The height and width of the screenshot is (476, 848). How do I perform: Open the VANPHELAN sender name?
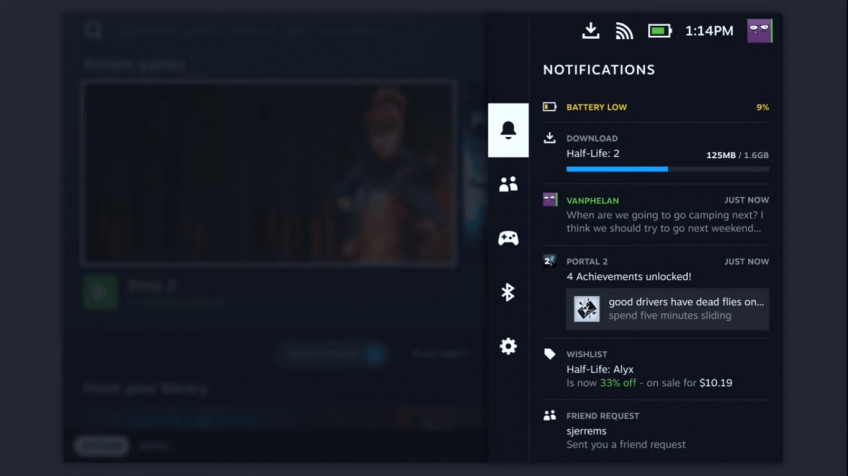click(592, 201)
